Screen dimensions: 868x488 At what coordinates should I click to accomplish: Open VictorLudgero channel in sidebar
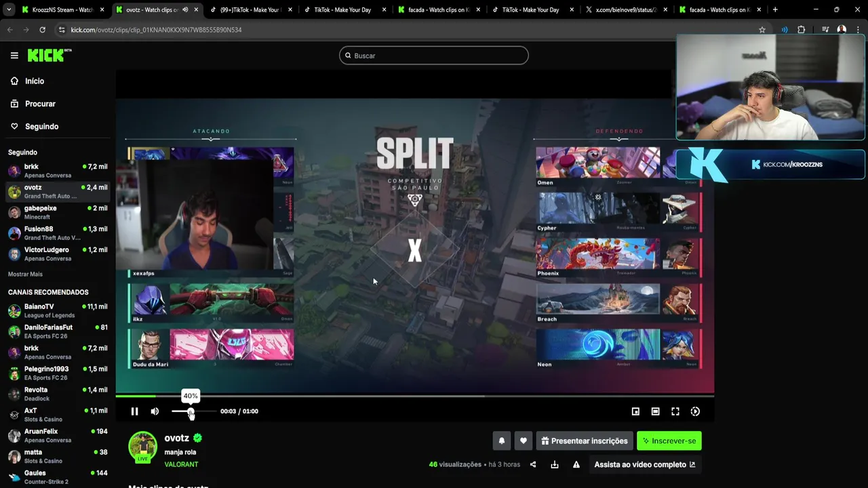tap(57, 254)
